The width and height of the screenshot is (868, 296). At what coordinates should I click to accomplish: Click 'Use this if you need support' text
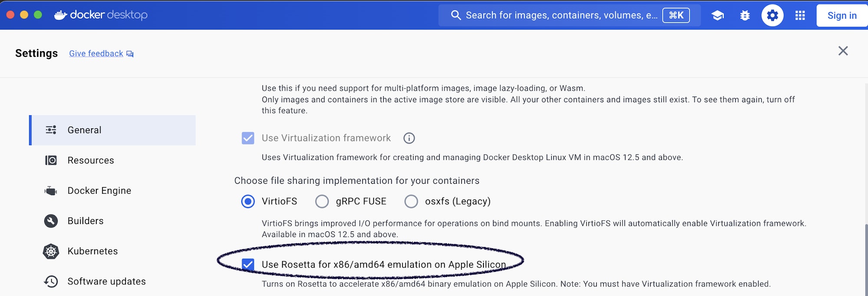pos(423,88)
